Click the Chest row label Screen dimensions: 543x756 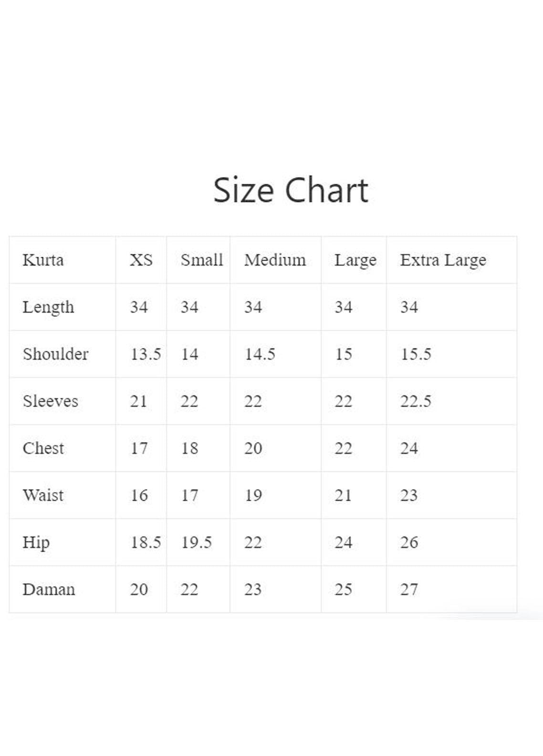click(x=43, y=448)
